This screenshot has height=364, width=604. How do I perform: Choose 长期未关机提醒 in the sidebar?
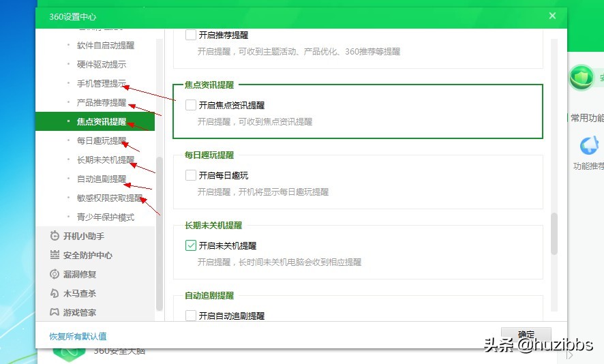pos(106,160)
